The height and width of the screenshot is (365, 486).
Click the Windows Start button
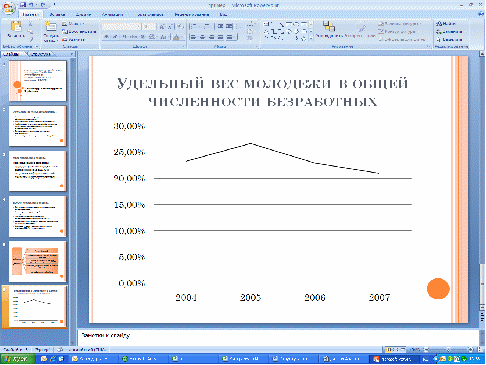click(18, 359)
